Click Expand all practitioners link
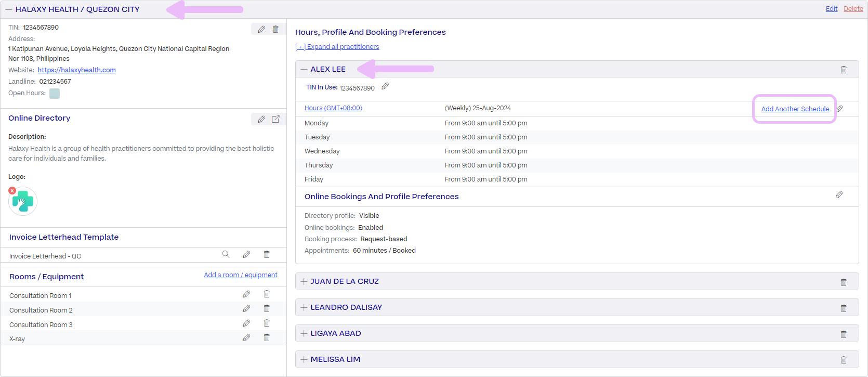 tap(337, 47)
